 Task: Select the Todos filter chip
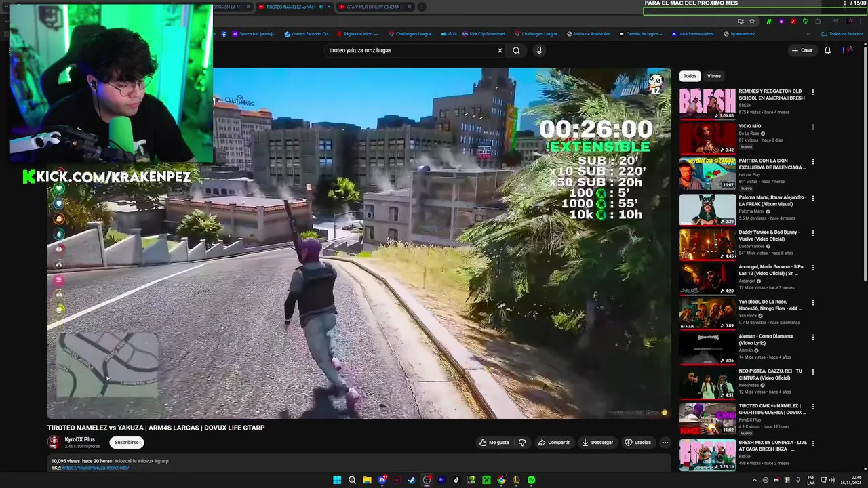[690, 76]
